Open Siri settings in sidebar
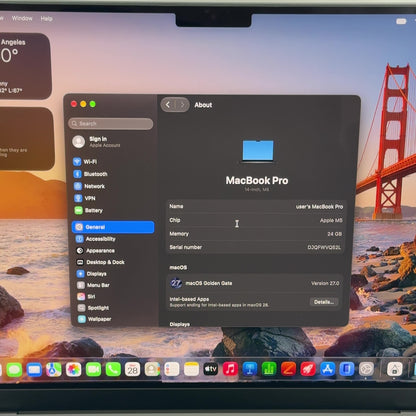This screenshot has width=416, height=416. click(87, 296)
